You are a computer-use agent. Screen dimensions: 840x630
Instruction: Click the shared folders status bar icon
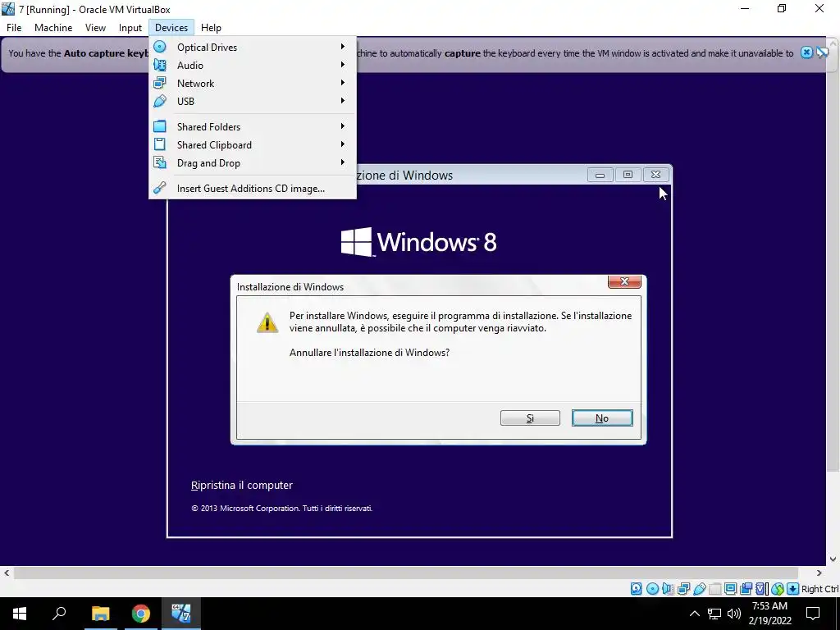[x=714, y=589]
